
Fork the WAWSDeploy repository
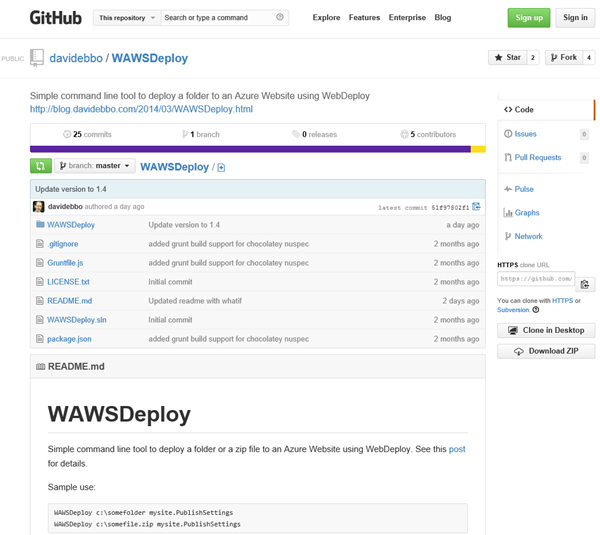(563, 58)
